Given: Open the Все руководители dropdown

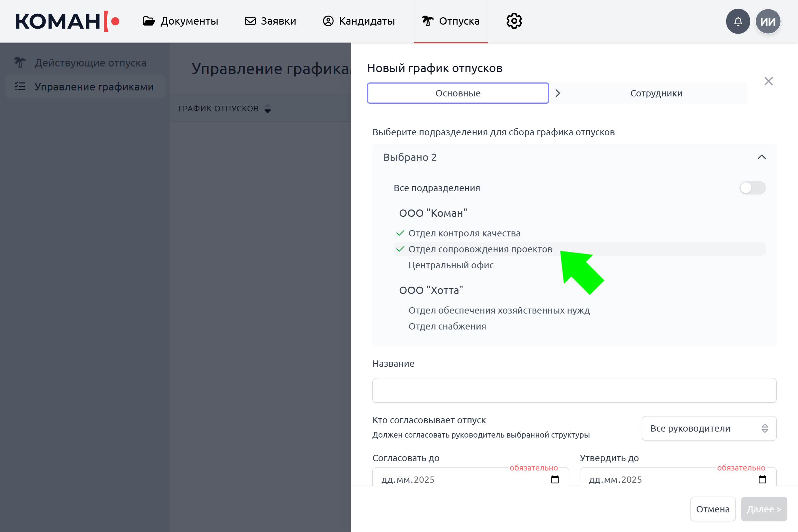Looking at the screenshot, I should pyautogui.click(x=709, y=429).
